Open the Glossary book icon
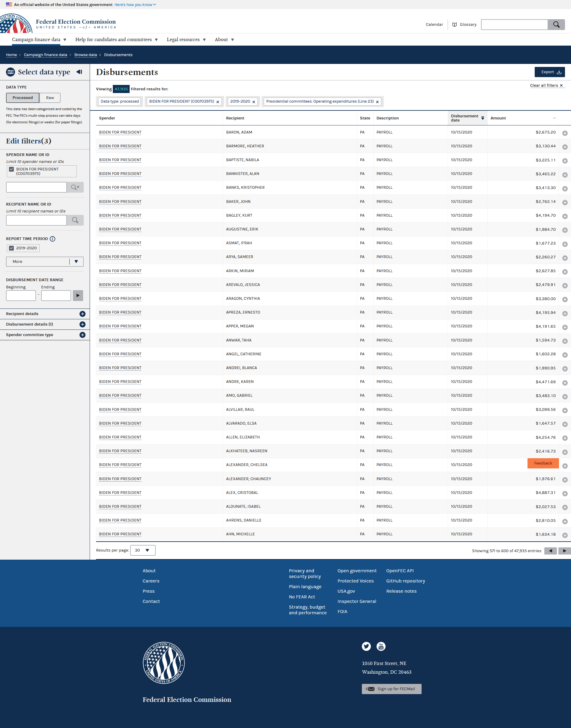Viewport: 571px width, 728px height. [454, 24]
